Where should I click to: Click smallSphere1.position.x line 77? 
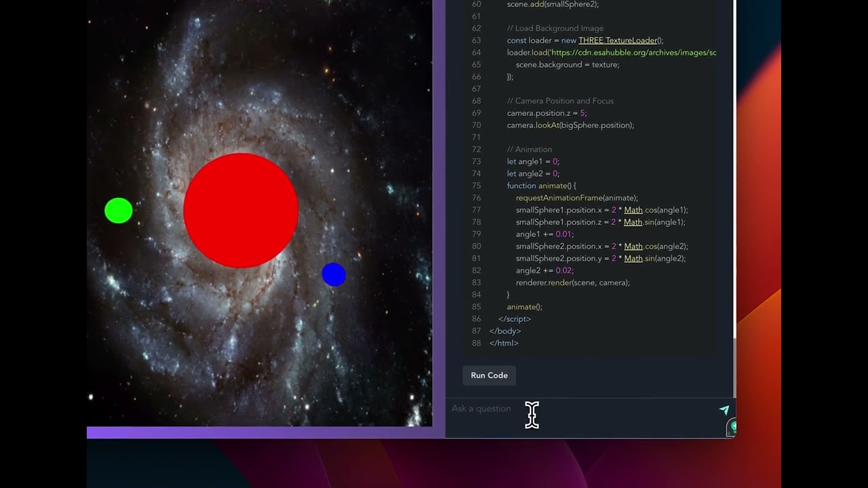pos(601,210)
